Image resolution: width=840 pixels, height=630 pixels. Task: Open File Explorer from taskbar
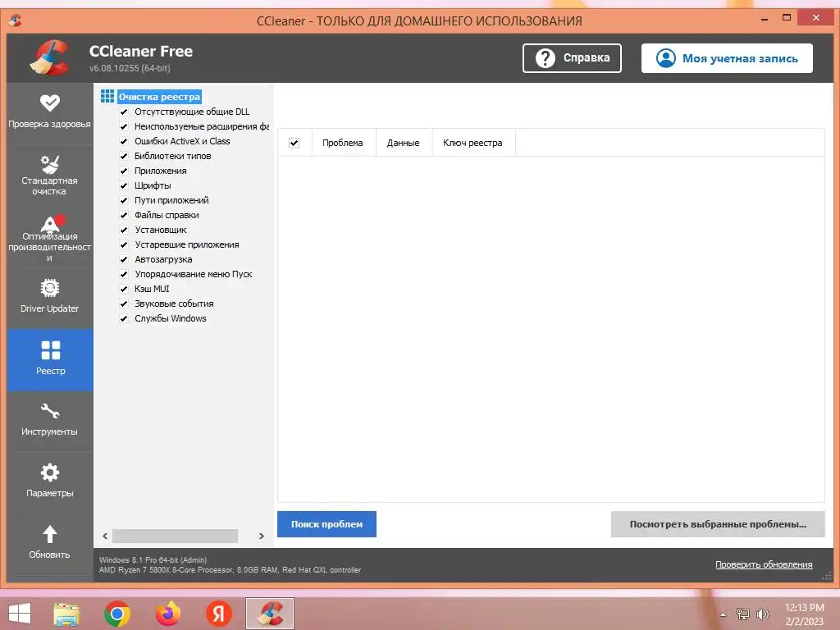pyautogui.click(x=66, y=614)
